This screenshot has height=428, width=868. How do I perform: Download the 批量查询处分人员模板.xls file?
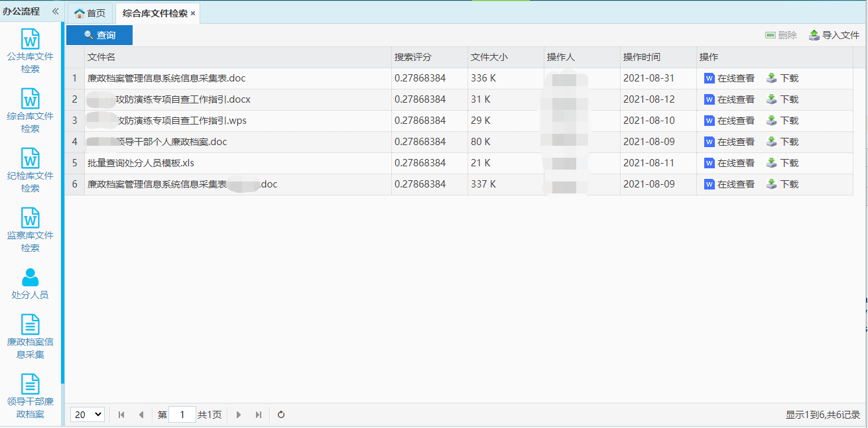coord(782,163)
